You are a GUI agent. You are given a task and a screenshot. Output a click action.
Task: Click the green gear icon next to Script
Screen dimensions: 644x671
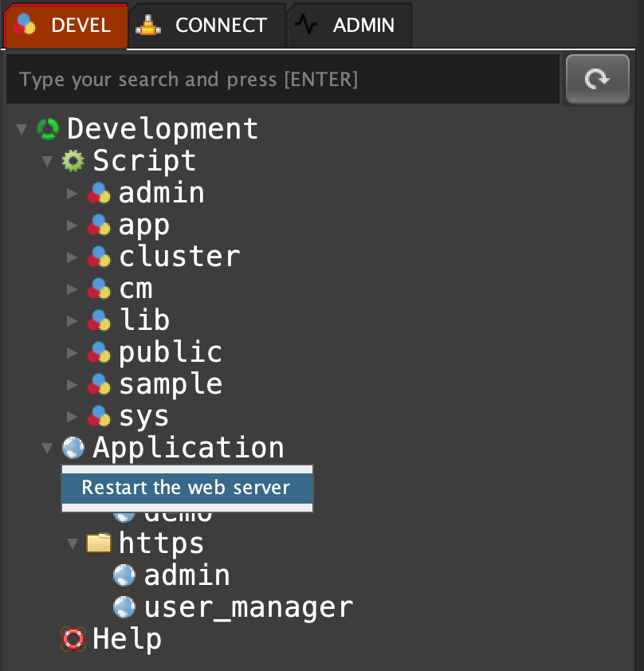click(73, 161)
